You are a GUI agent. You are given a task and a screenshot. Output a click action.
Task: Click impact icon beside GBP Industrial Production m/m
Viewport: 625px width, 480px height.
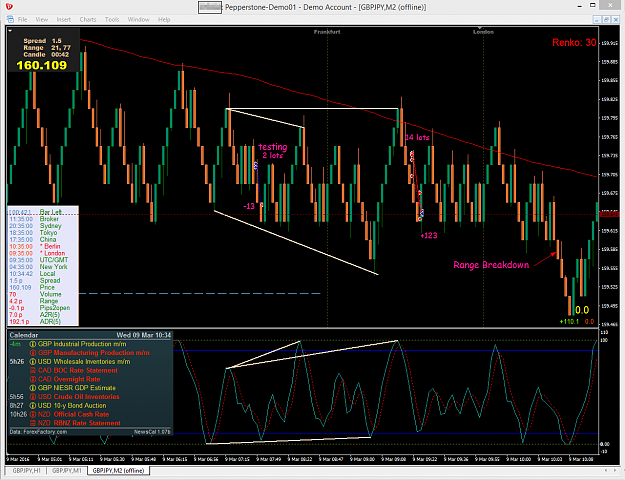[33, 344]
